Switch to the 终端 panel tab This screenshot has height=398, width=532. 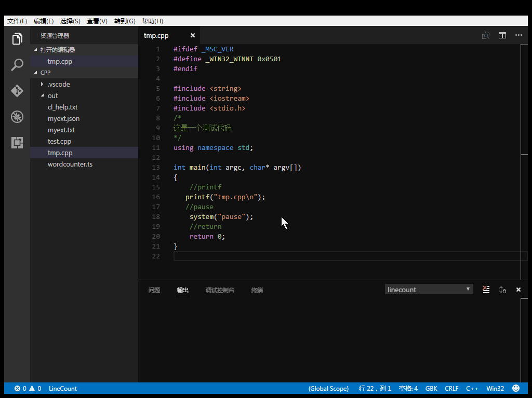pos(257,290)
